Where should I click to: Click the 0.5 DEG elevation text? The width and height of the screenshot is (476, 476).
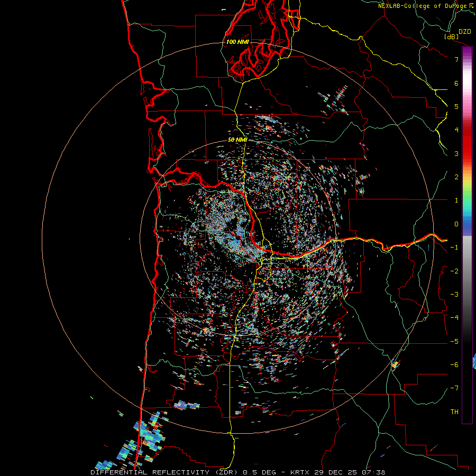[x=260, y=472]
